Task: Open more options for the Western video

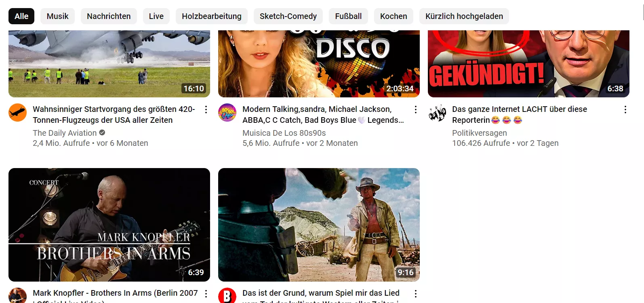Action: point(416,293)
